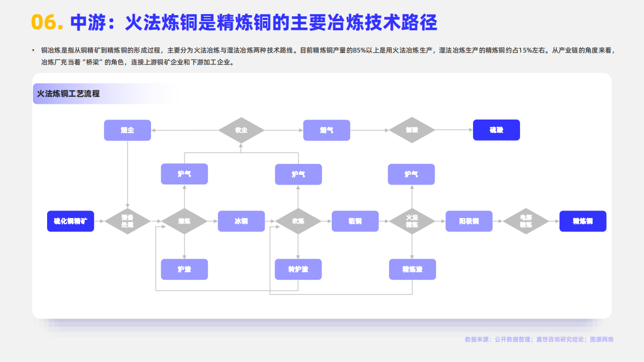Screen dimensions: 644x362
Task: Select the 粗铜 box
Action: (x=355, y=221)
